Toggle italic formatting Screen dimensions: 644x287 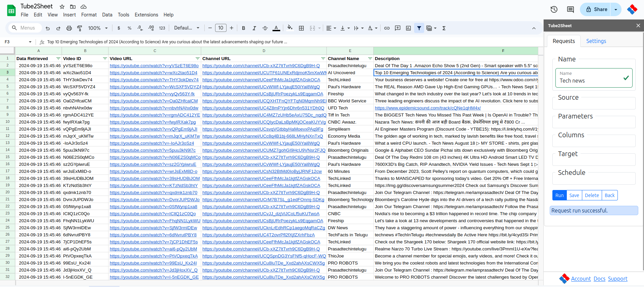pos(254,28)
